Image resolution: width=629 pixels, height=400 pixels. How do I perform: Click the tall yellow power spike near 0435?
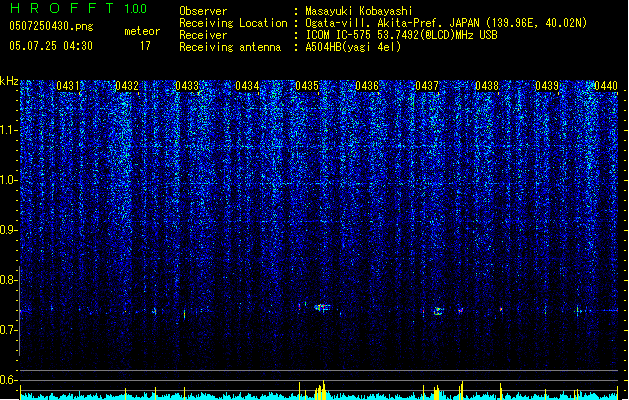pyautogui.click(x=324, y=390)
